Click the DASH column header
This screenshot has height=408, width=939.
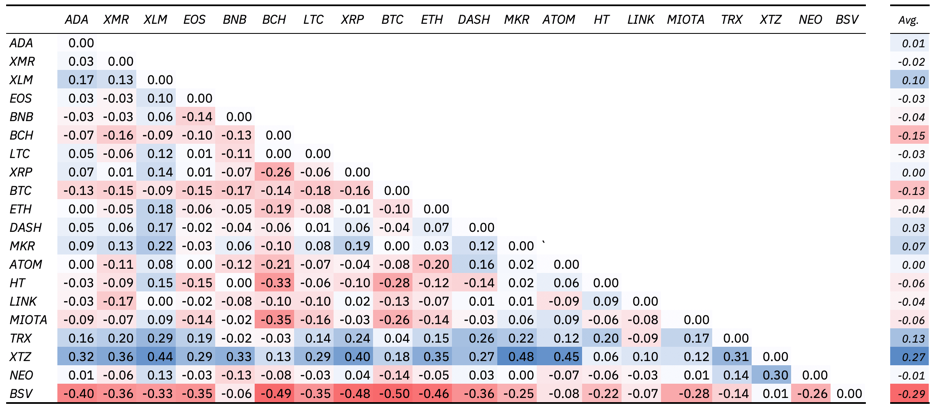[x=474, y=20]
